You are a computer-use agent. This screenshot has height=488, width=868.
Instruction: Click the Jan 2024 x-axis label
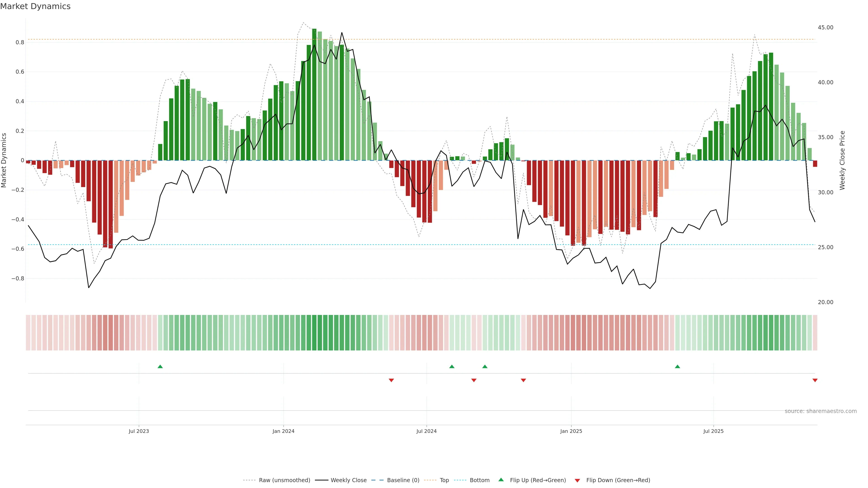(x=283, y=431)
